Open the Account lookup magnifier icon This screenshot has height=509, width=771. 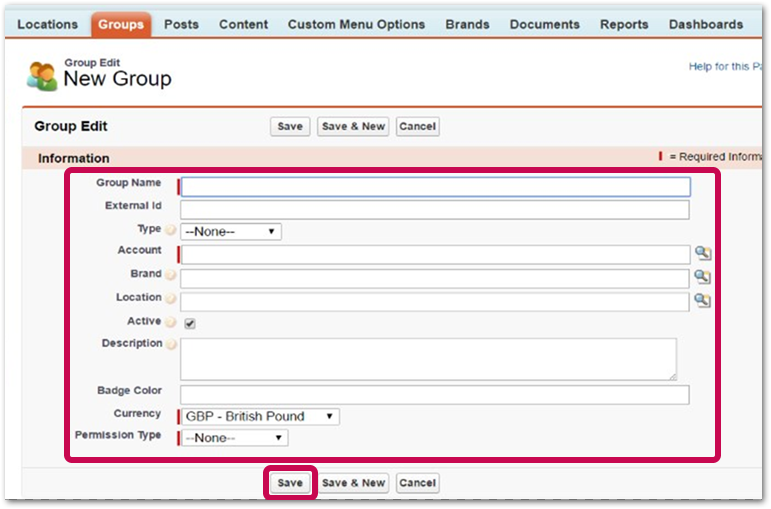click(x=703, y=253)
